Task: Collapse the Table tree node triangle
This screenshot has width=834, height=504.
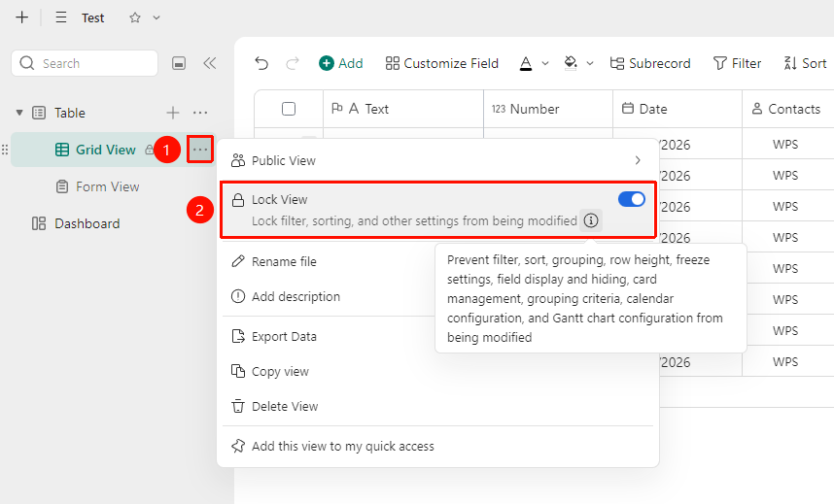Action: point(19,113)
